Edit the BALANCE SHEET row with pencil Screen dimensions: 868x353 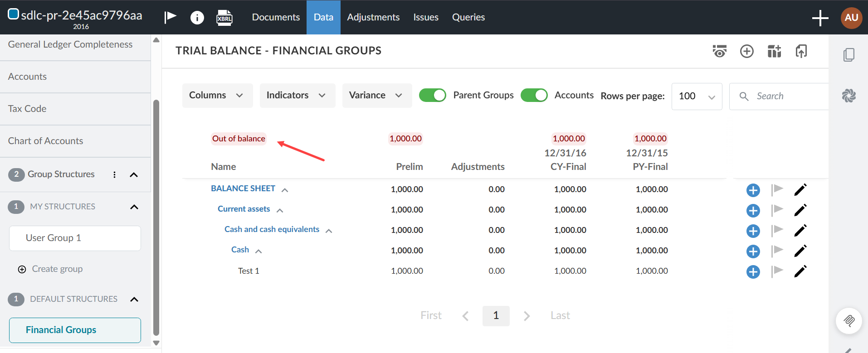pos(800,190)
